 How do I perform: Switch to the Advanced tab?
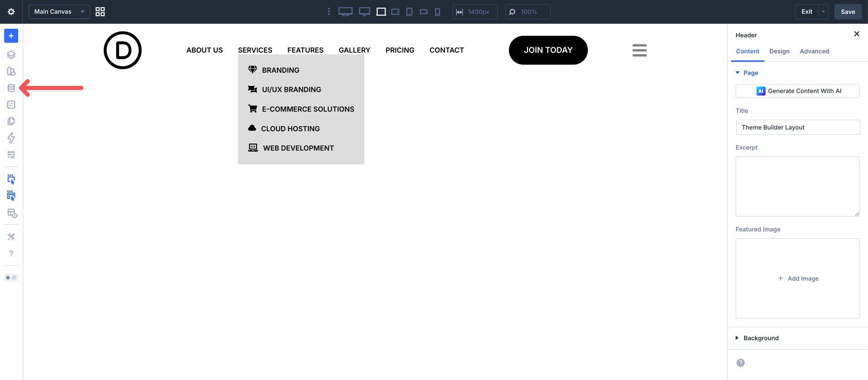(815, 51)
